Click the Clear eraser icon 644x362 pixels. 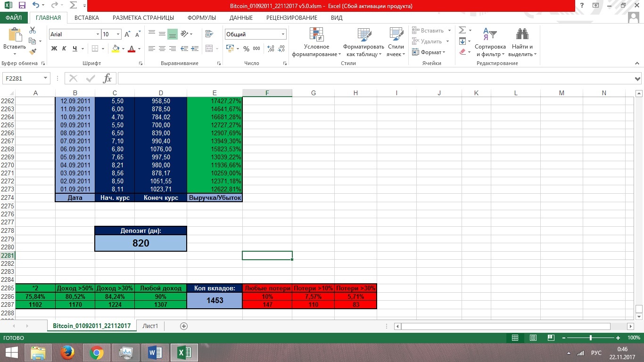[462, 52]
